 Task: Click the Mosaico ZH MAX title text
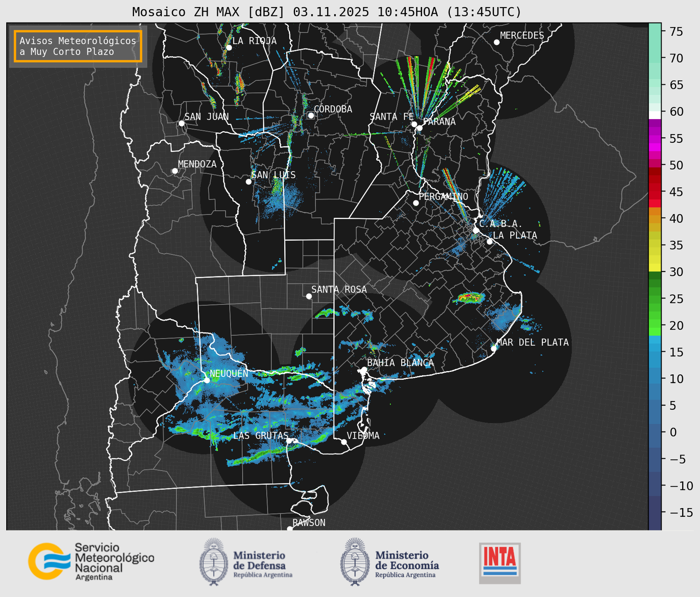tap(326, 12)
